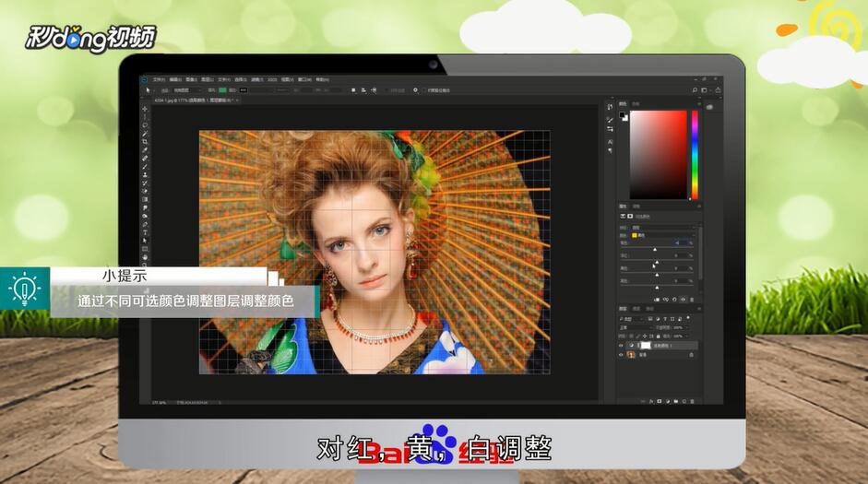This screenshot has height=484, width=868.
Task: Select the Clone Stamp tool
Action: [x=145, y=175]
